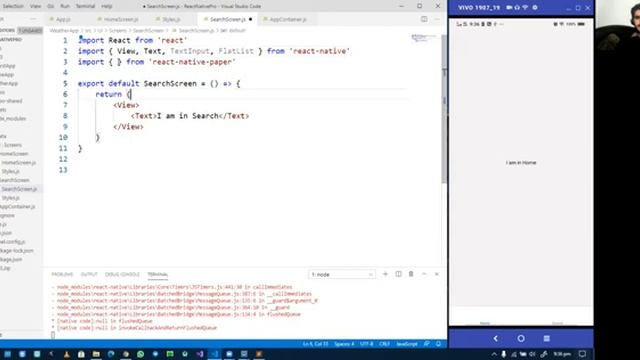Open the Selection menu
This screenshot has width=640, height=360.
coord(13,6)
